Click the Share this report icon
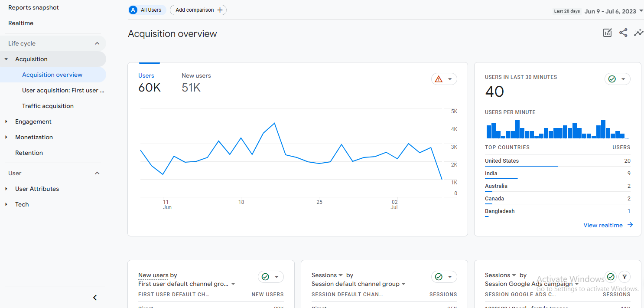 coord(623,33)
